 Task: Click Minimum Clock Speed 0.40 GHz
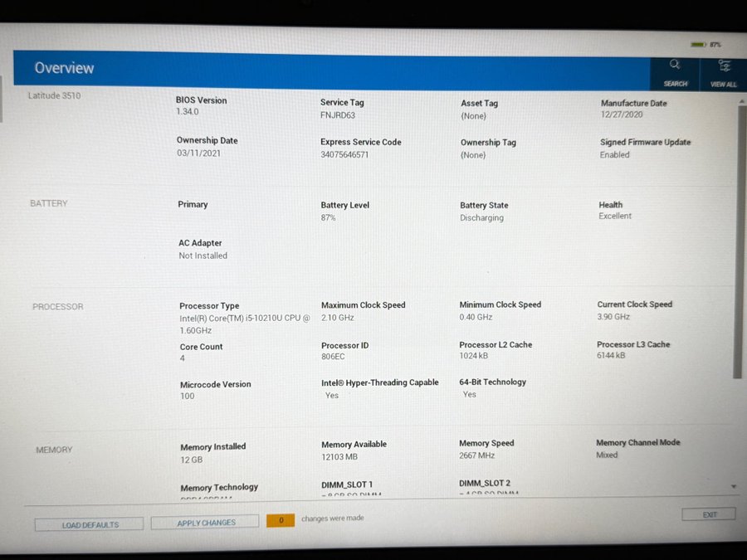click(x=476, y=317)
